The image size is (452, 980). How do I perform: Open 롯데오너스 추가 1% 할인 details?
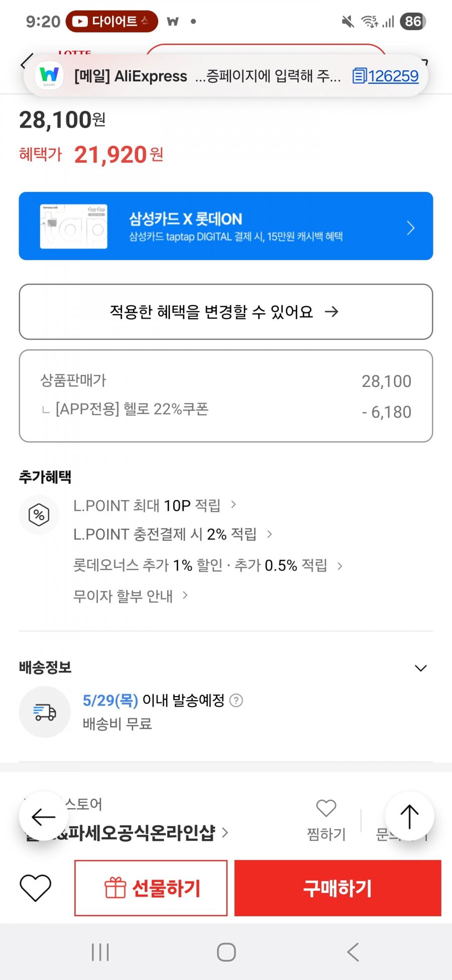(207, 565)
